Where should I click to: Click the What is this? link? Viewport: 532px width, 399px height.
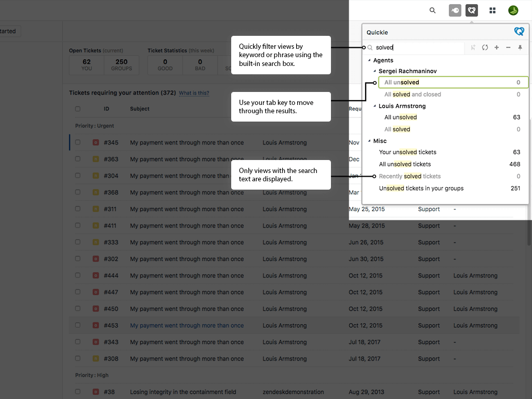(x=194, y=93)
